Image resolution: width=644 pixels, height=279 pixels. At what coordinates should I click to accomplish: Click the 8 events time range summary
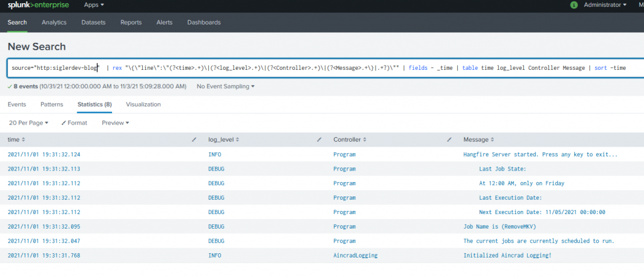click(x=97, y=86)
